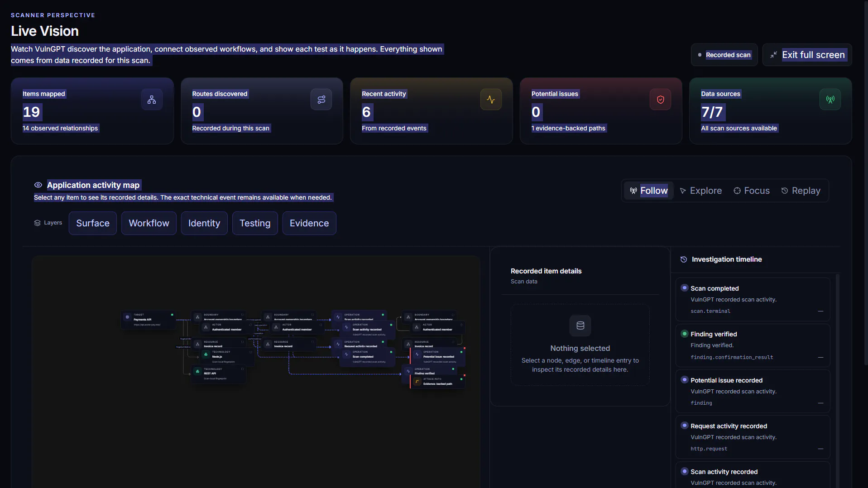
Task: Toggle the Testing layer
Action: click(255, 223)
